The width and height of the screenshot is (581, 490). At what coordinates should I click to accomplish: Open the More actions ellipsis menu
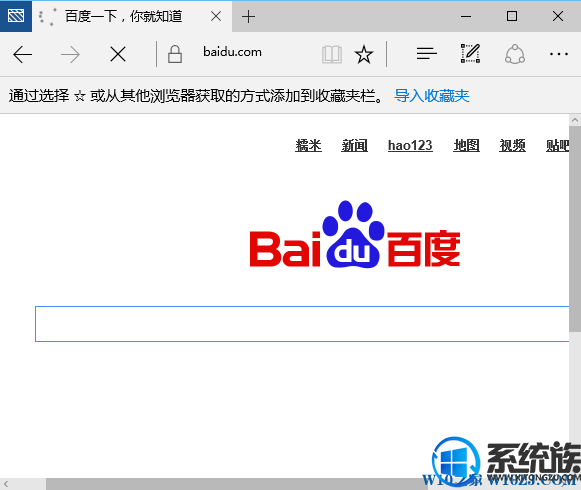[x=559, y=54]
